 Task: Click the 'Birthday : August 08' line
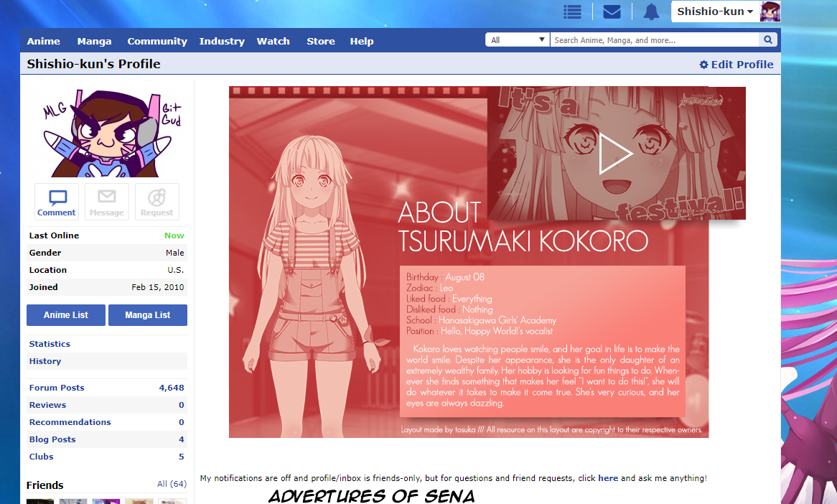[x=445, y=277]
